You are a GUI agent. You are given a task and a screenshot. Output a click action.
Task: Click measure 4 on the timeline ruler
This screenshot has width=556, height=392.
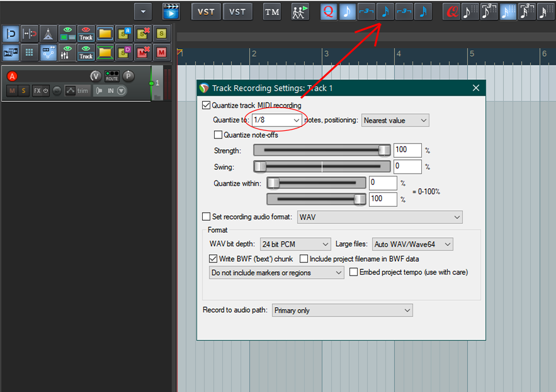point(399,54)
